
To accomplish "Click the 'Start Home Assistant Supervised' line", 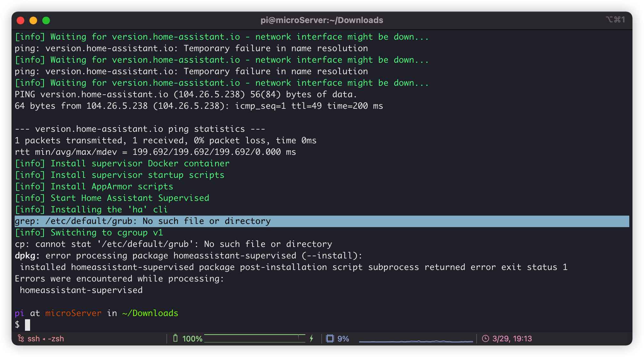I will point(112,198).
